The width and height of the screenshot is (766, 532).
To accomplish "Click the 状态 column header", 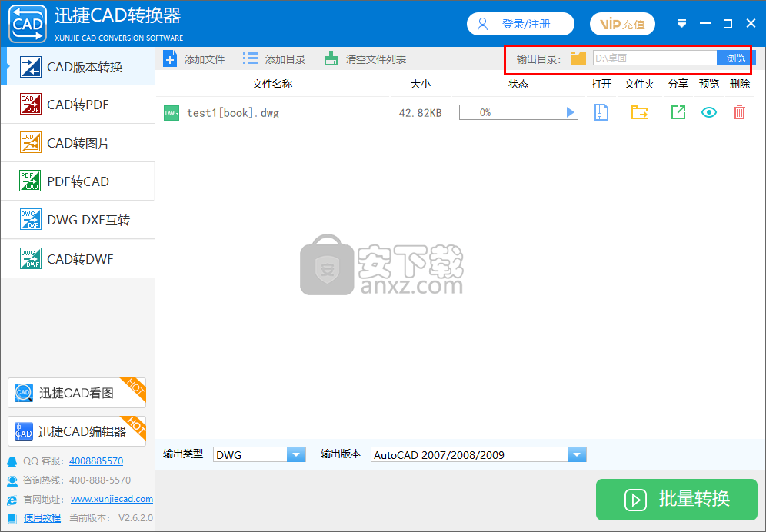I will coord(518,84).
